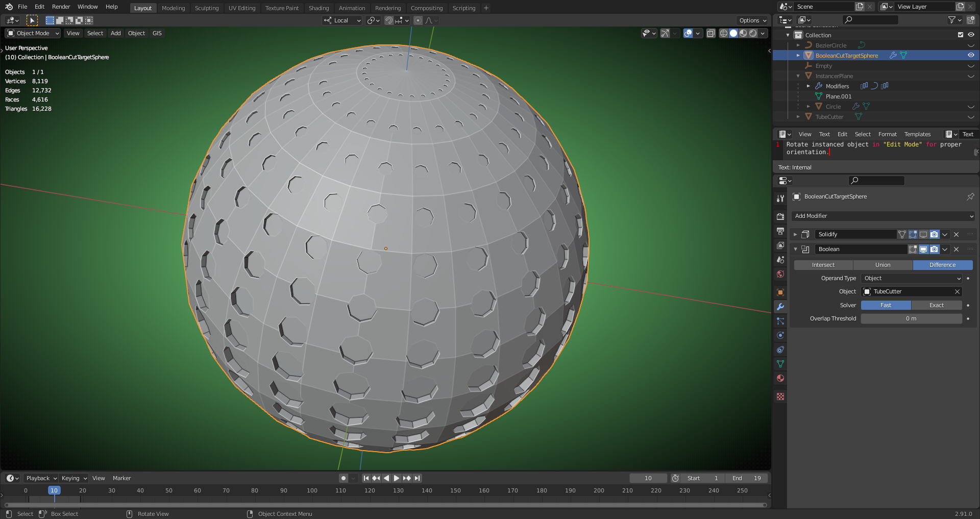The width and height of the screenshot is (980, 519).
Task: Collapse the Boolean modifier panel
Action: (x=795, y=249)
